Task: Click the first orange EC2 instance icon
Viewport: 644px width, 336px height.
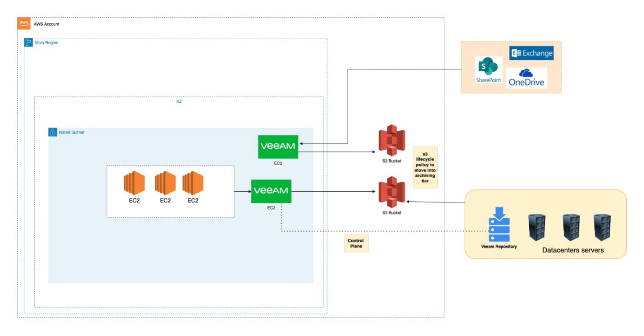Action: tap(134, 183)
